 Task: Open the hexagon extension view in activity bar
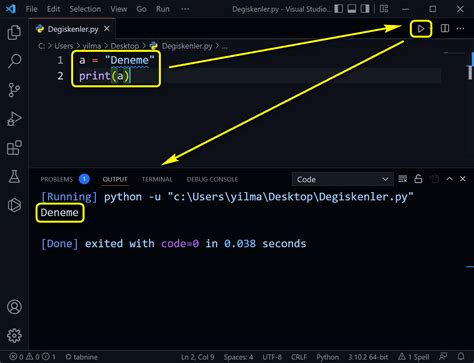pos(14,205)
